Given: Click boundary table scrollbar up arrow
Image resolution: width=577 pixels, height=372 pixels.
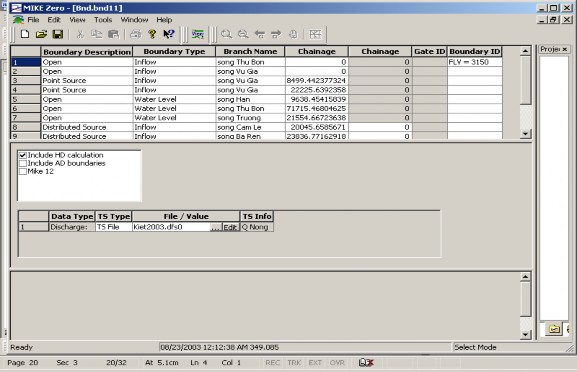Looking at the screenshot, I should pos(525,51).
